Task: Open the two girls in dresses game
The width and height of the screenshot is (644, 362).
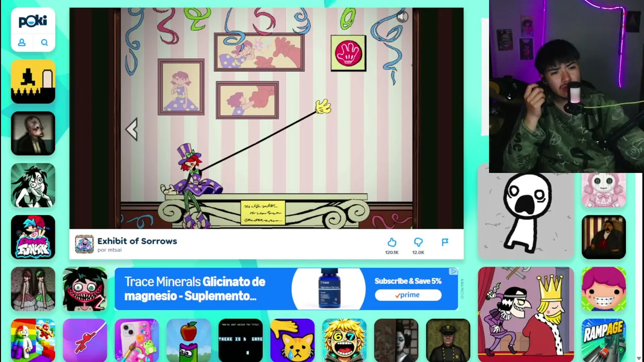Action: (33, 289)
